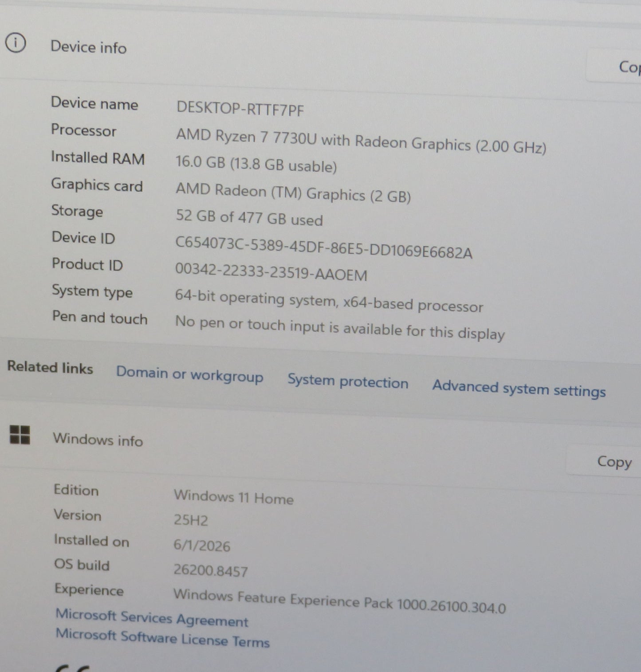Click the Storage label
Image resolution: width=641 pixels, height=672 pixels.
tap(77, 211)
